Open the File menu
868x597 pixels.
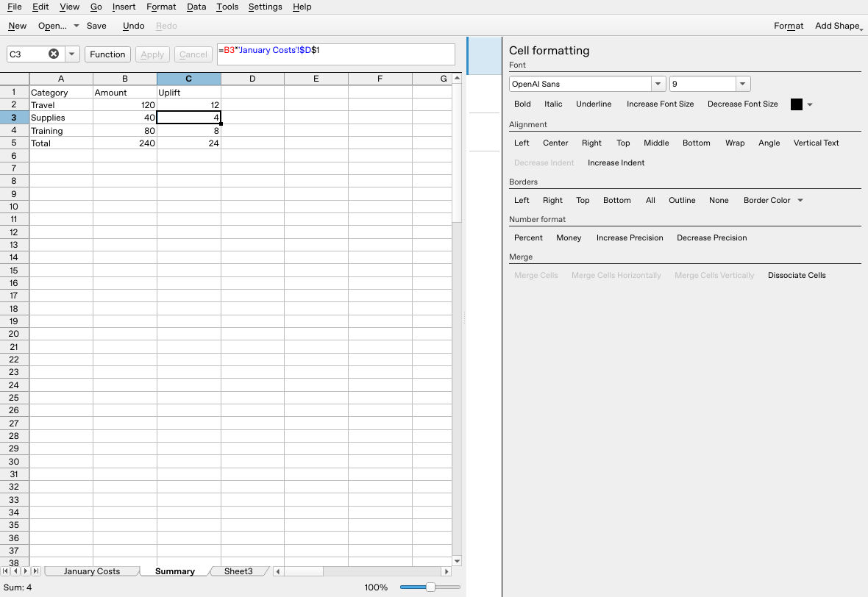[x=15, y=7]
